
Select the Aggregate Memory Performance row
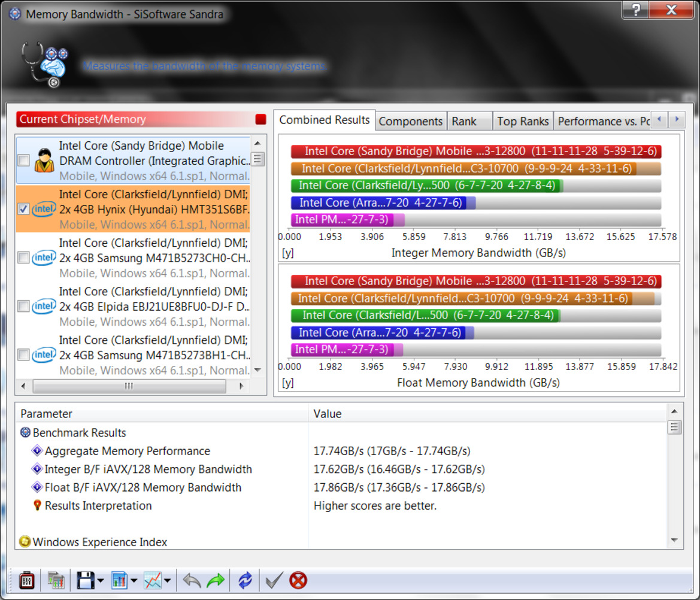click(x=341, y=451)
